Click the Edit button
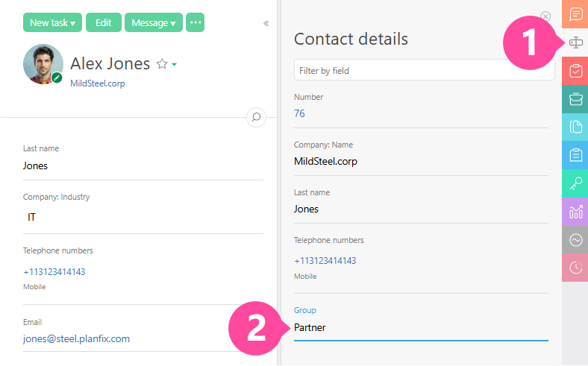The width and height of the screenshot is (588, 366). pyautogui.click(x=103, y=22)
